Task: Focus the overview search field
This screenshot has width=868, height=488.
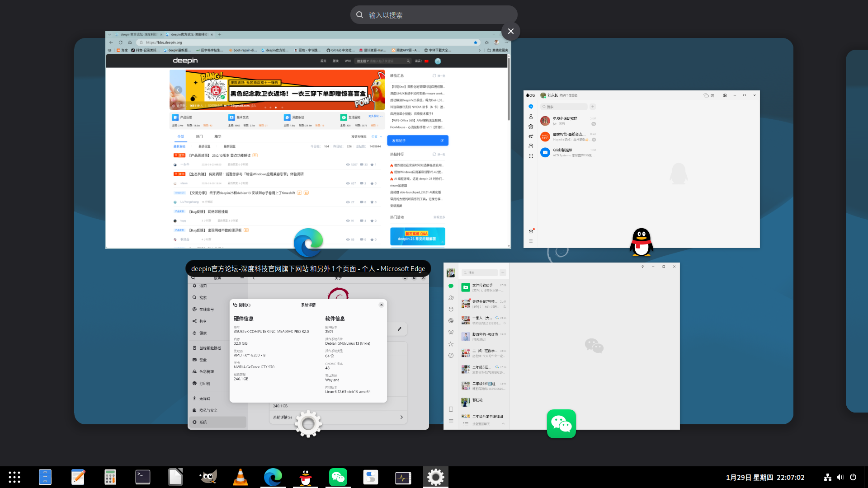Action: pos(434,15)
